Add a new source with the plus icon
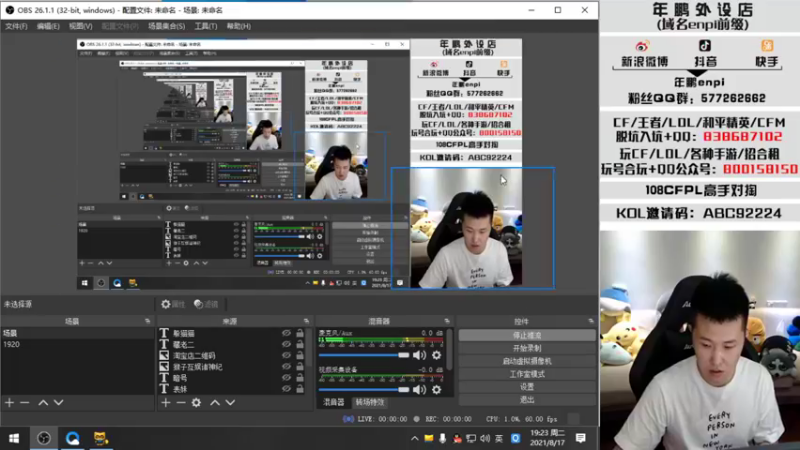Viewport: 800px width, 450px height. [166, 403]
